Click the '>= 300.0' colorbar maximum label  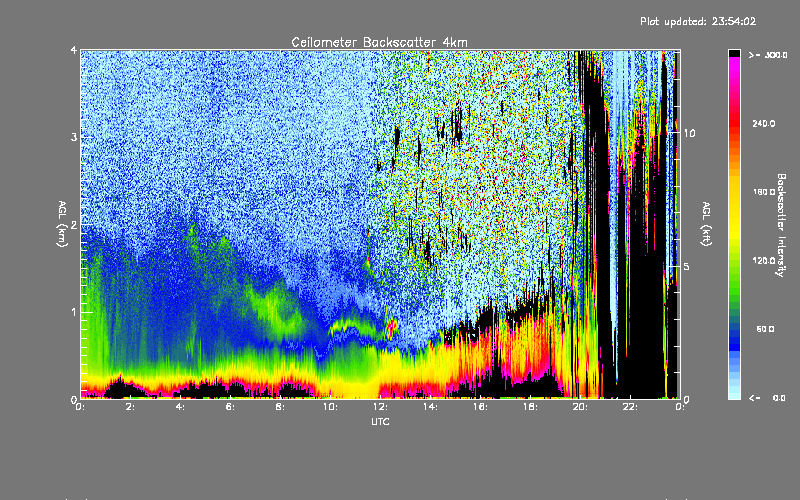pyautogui.click(x=768, y=55)
